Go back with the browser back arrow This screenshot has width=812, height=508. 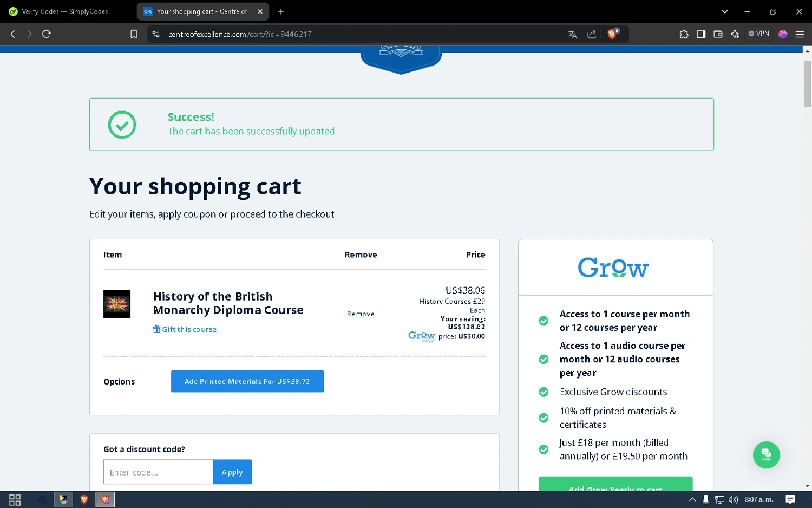pyautogui.click(x=13, y=34)
